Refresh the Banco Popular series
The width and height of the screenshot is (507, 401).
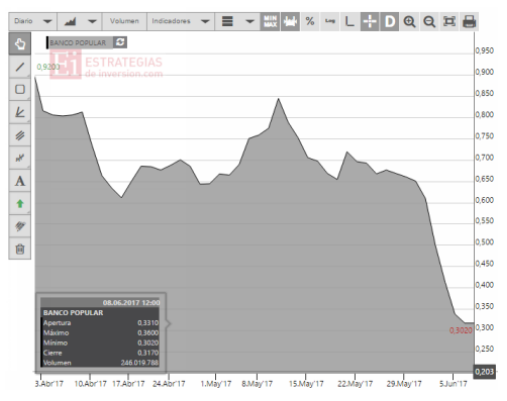(120, 42)
